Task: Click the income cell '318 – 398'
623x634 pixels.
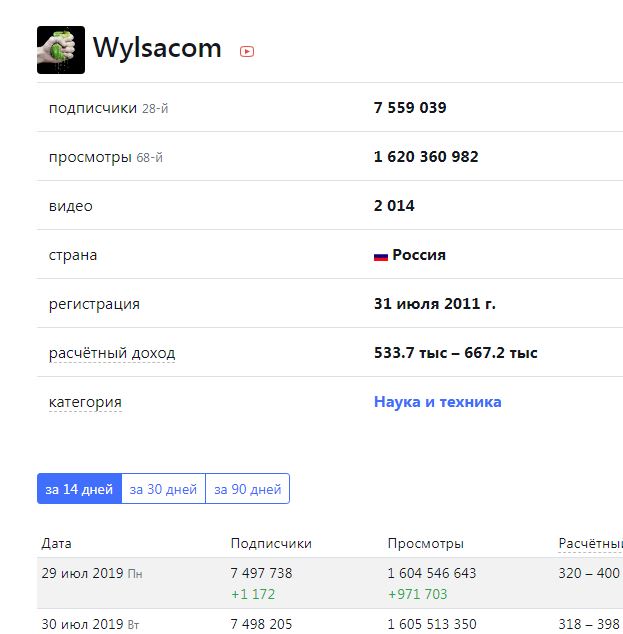Action: click(589, 624)
